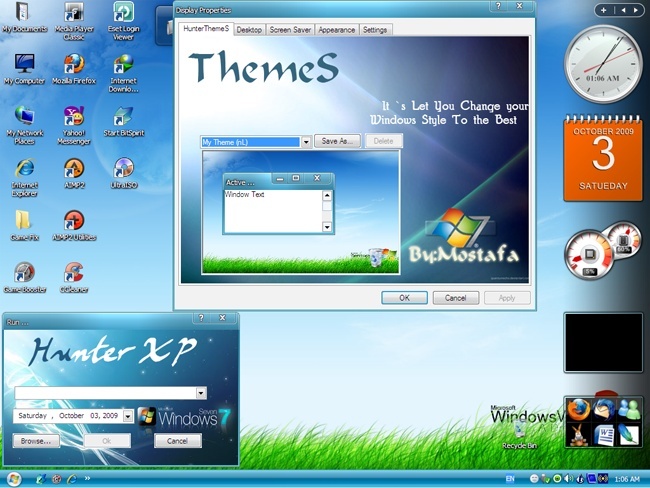The height and width of the screenshot is (488, 650).
Task: Launch AIMP2 desktop shortcut
Action: click(x=74, y=173)
